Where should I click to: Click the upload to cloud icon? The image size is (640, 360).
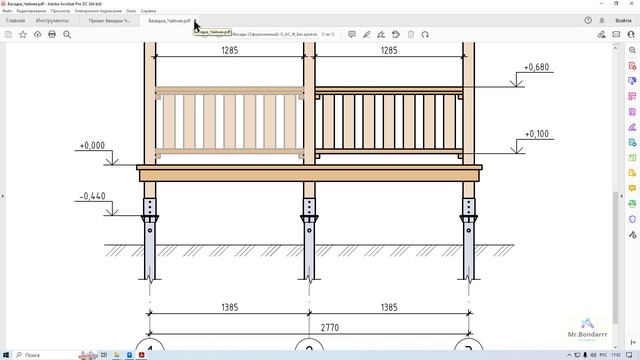point(38,35)
